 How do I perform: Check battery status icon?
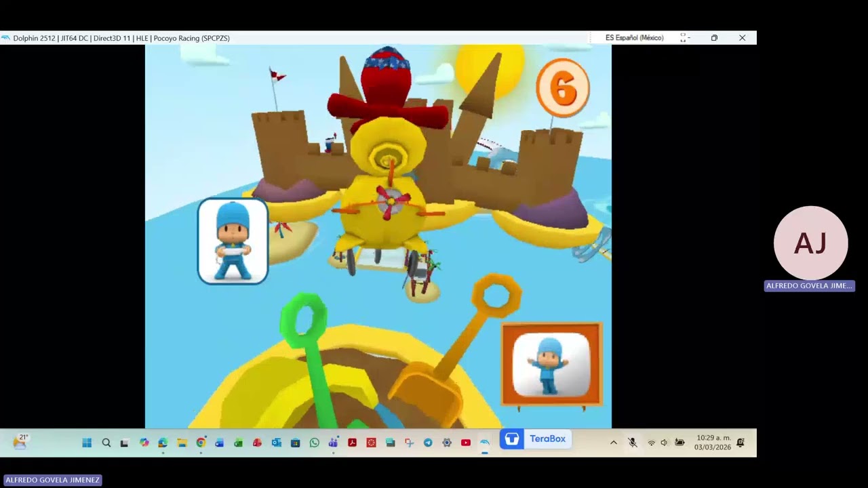click(679, 443)
